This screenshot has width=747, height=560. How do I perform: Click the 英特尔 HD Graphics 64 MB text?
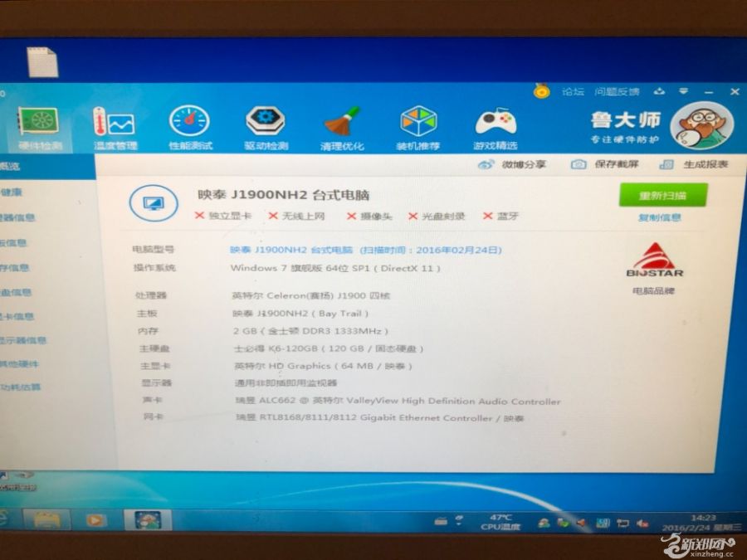324,366
